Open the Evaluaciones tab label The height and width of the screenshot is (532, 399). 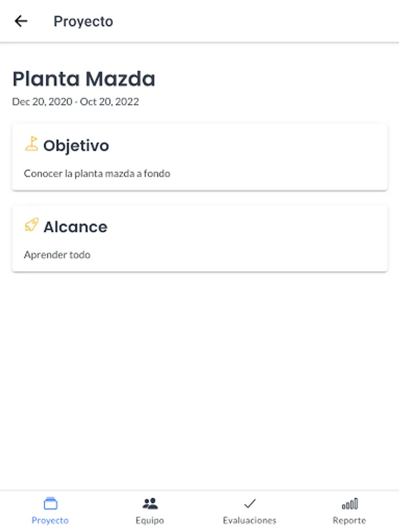(249, 521)
